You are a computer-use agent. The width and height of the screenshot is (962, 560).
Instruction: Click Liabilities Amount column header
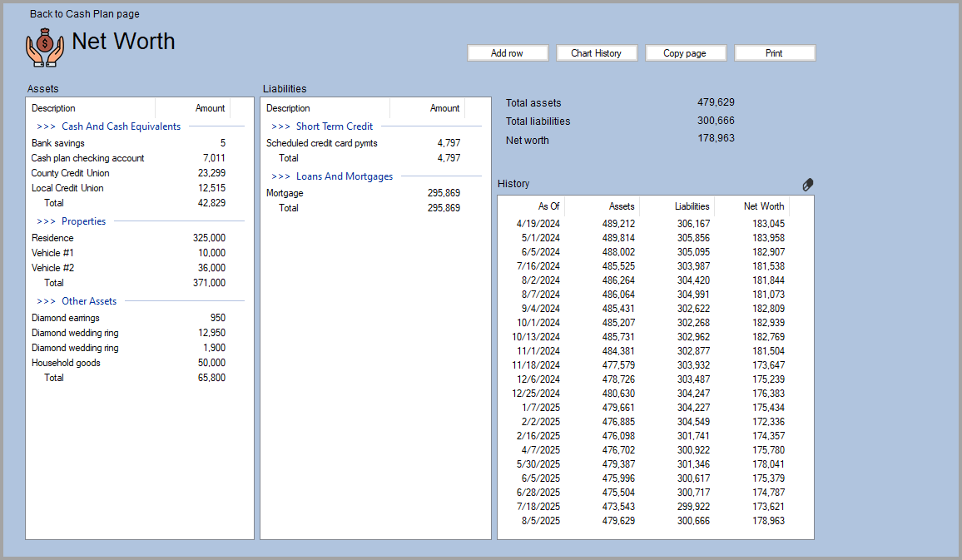coord(428,108)
